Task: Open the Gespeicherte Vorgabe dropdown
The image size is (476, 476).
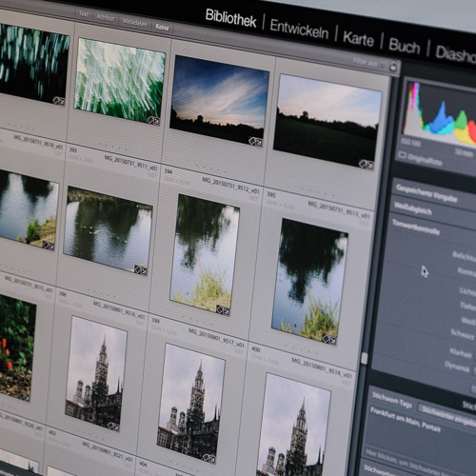Action: pos(426,193)
